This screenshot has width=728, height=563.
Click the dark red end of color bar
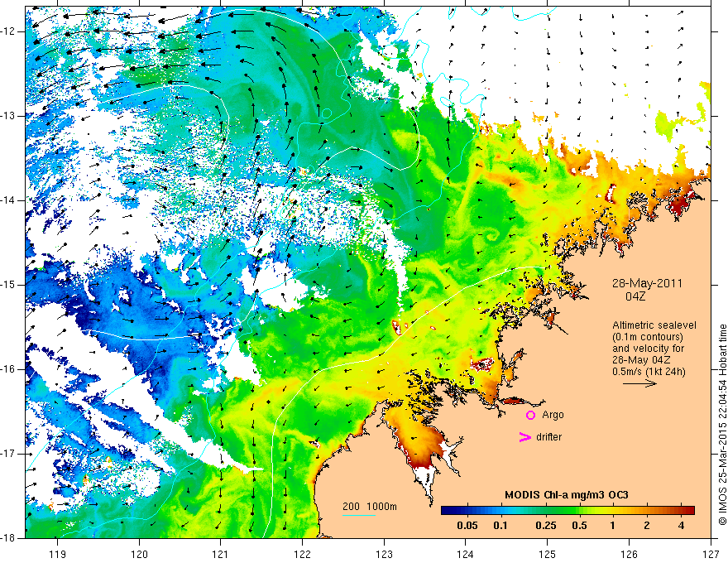click(689, 510)
